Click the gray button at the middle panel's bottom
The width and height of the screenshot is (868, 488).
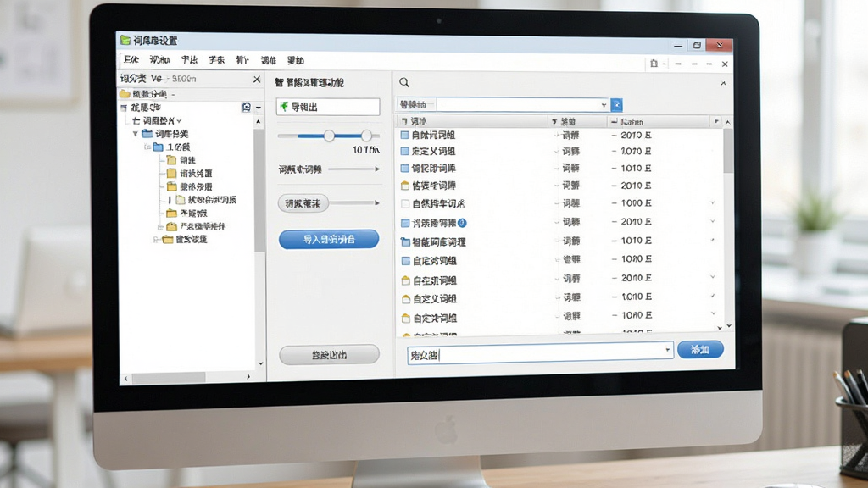click(330, 355)
